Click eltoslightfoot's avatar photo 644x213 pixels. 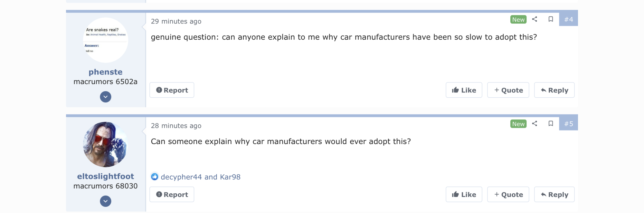[x=106, y=144]
